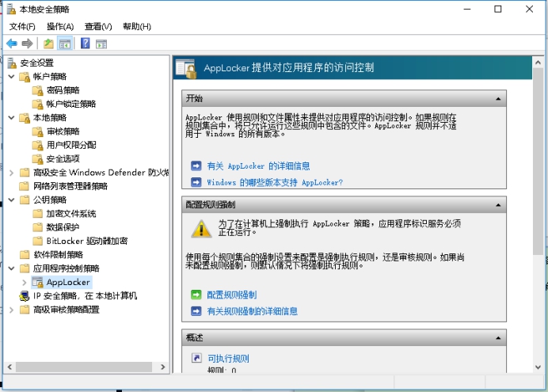This screenshot has width=548, height=392.
Task: Click arrow icon beside 有关规则强制的详细信息
Action: click(x=196, y=311)
